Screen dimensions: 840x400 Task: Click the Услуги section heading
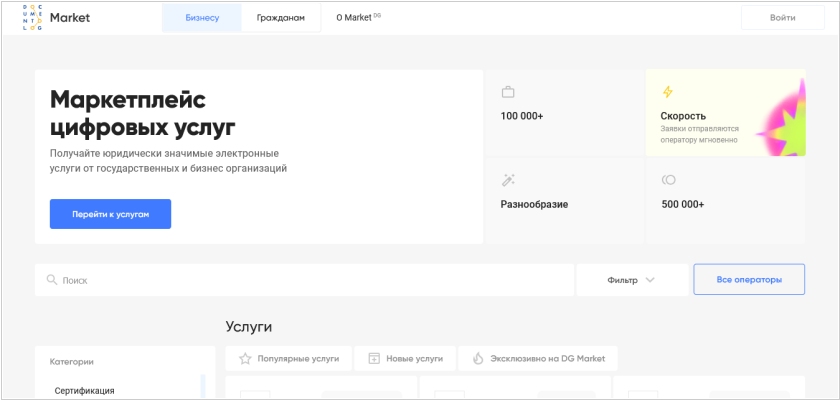[249, 327]
